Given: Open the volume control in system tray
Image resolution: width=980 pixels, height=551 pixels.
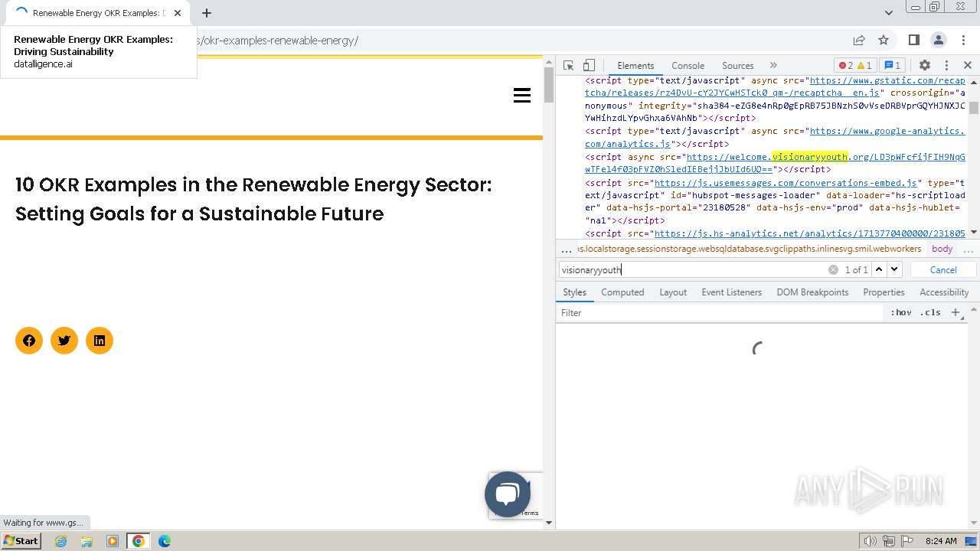Looking at the screenshot, I should [x=871, y=541].
